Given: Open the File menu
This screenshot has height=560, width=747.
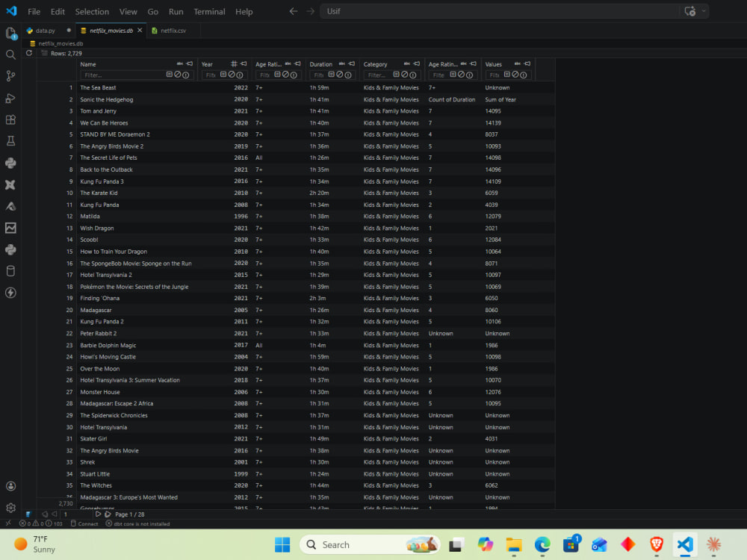Looking at the screenshot, I should tap(34, 11).
